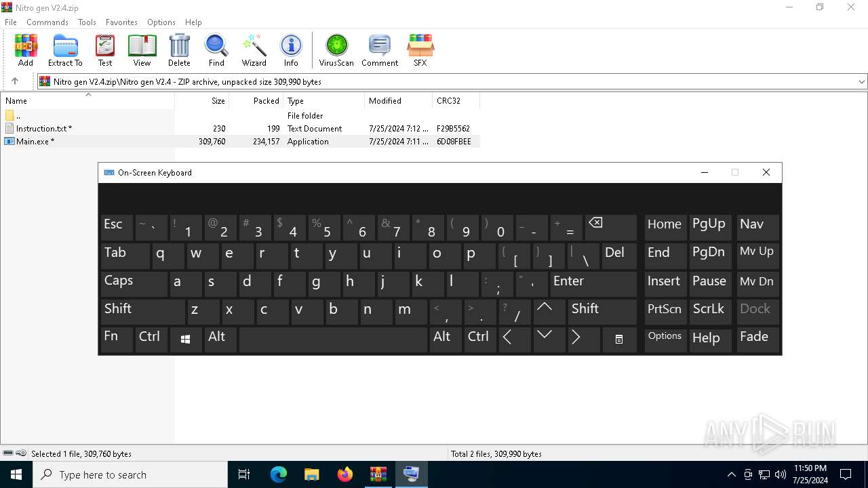
Task: Click the Delete trash can icon
Action: pos(179,51)
